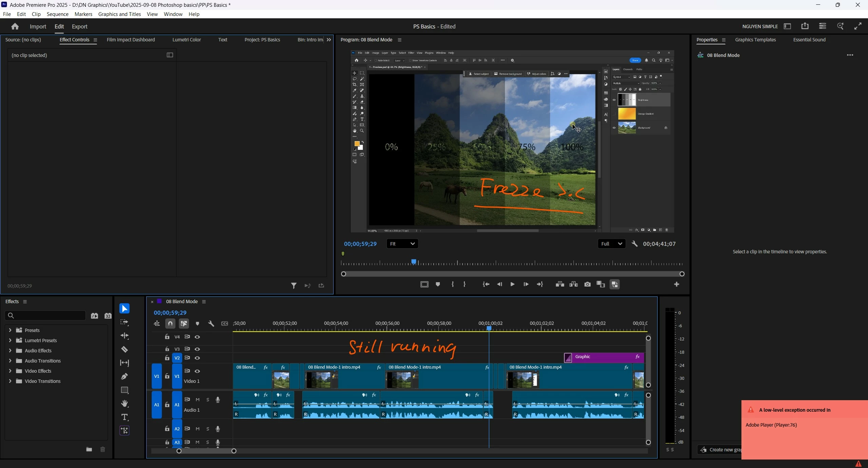Expand the Video Effects folder
868x468 pixels.
[10, 371]
